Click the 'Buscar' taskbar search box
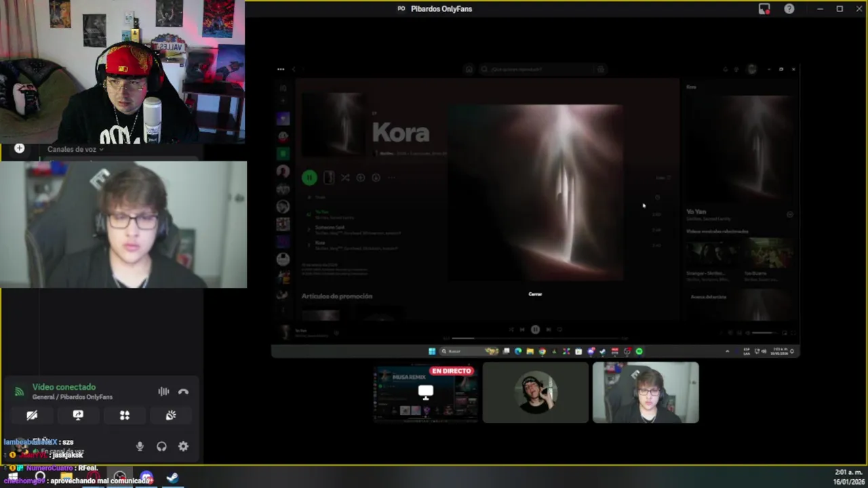The image size is (868, 488). pyautogui.click(x=469, y=351)
